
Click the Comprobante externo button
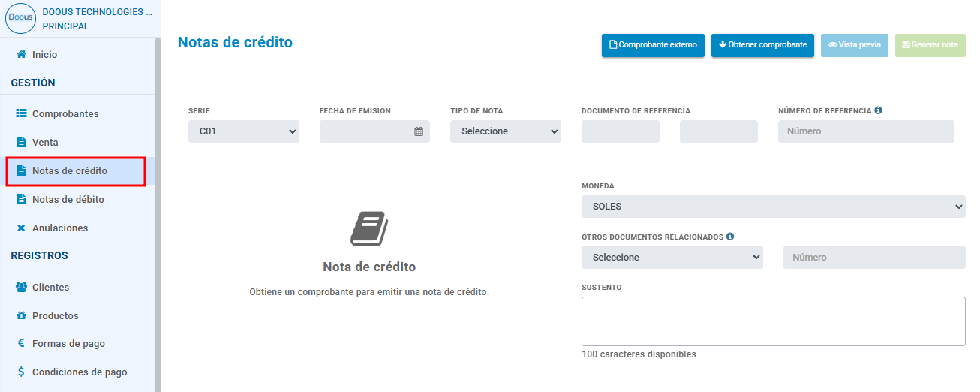coord(653,45)
